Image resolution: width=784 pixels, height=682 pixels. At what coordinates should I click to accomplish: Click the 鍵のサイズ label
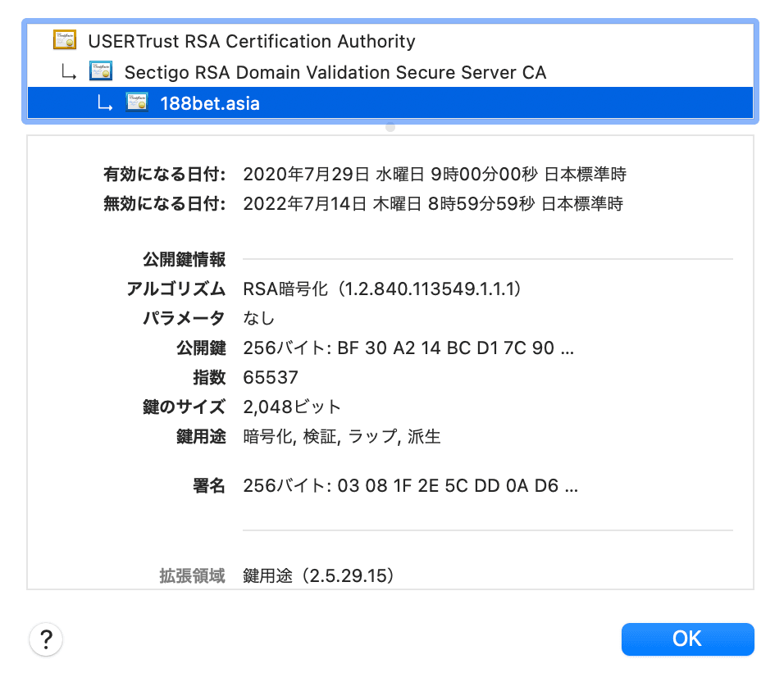(x=184, y=407)
